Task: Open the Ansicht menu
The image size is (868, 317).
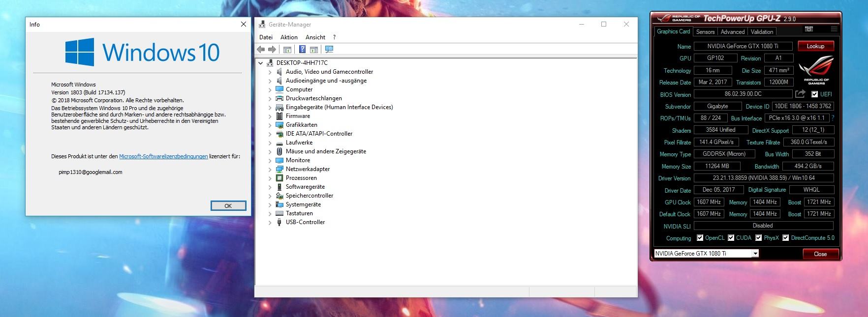Action: click(x=315, y=37)
